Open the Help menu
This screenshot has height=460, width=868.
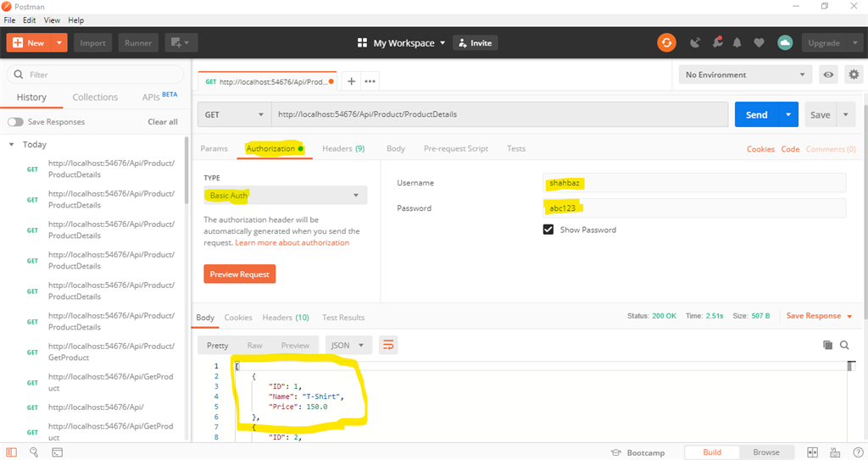(75, 20)
